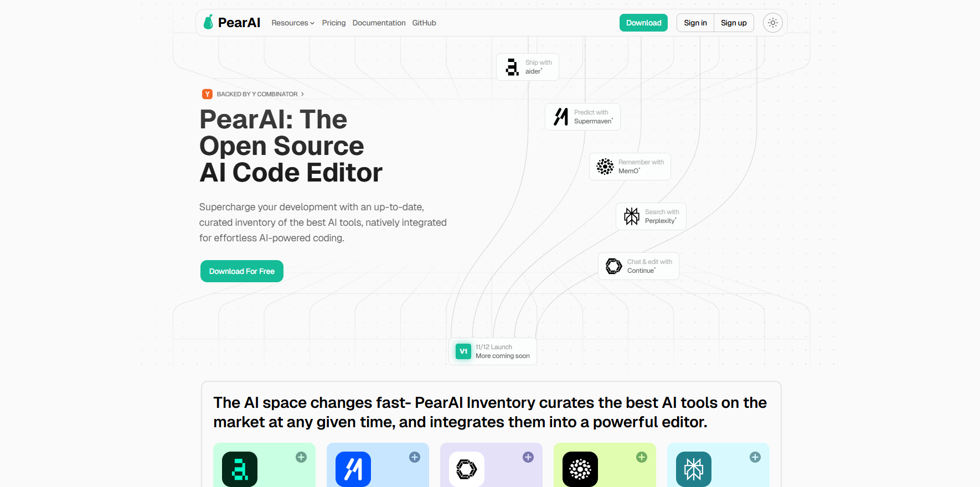Click the PearAI pear logo icon
980x487 pixels.
click(208, 22)
